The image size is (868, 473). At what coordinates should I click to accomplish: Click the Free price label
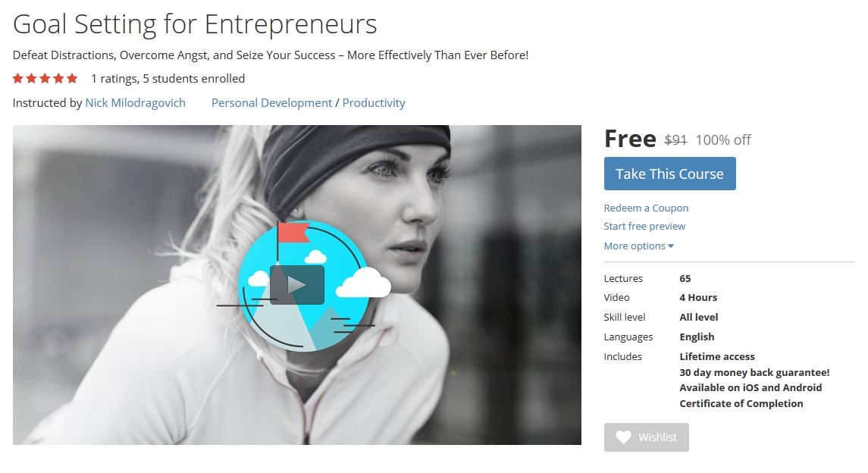(x=630, y=138)
